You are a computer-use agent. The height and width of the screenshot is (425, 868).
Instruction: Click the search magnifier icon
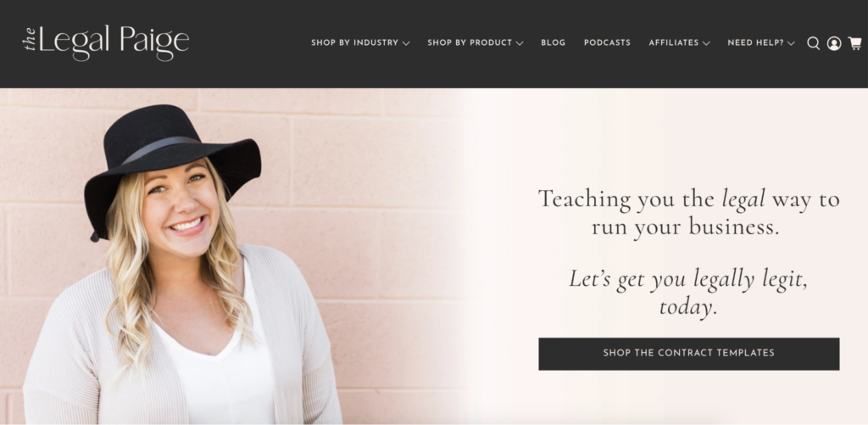point(813,43)
